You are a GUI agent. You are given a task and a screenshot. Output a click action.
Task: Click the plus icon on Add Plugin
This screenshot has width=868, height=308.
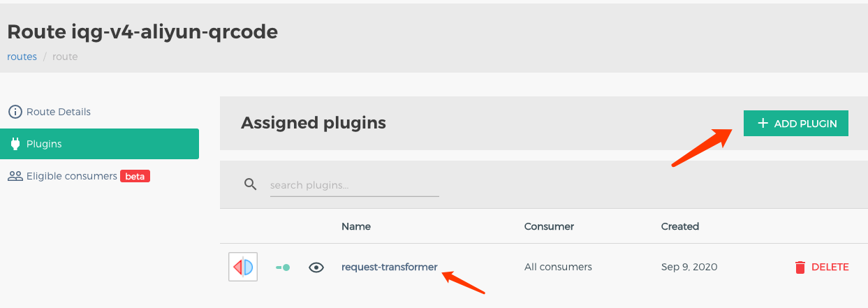[763, 124]
